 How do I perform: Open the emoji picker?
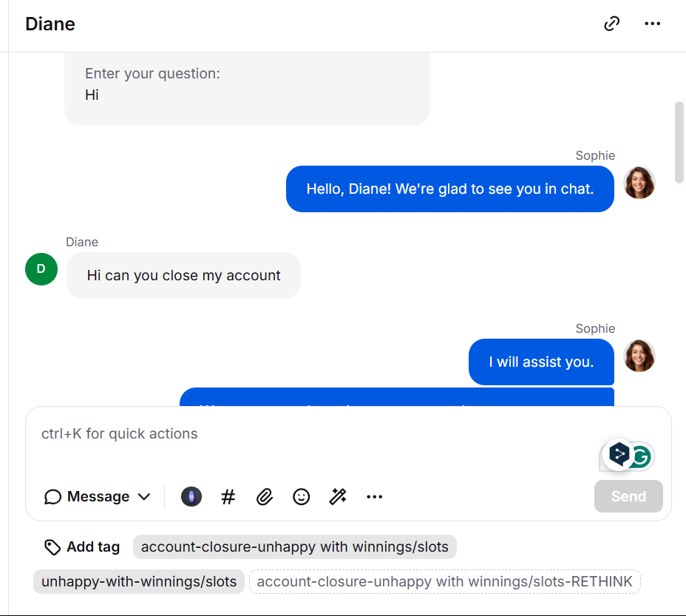coord(302,496)
